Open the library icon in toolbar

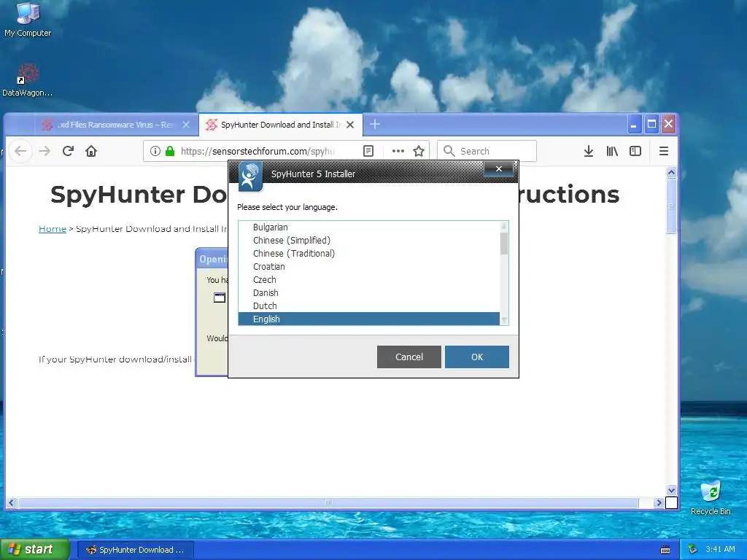(x=612, y=151)
